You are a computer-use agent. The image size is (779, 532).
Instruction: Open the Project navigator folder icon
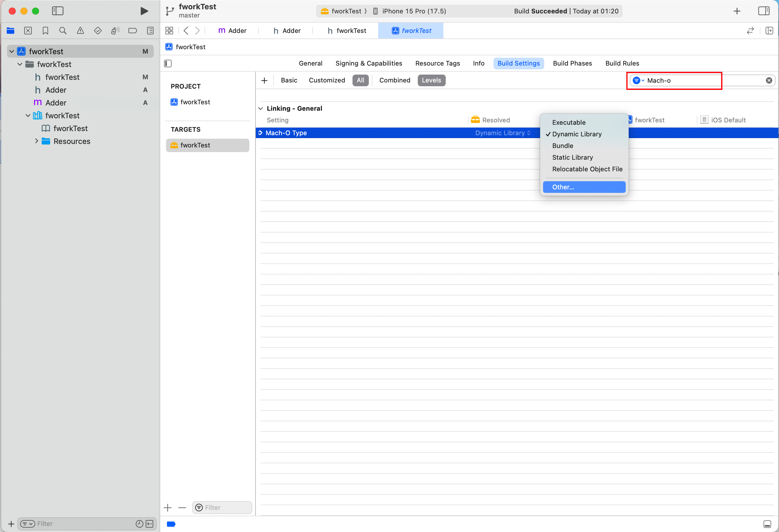pos(10,31)
